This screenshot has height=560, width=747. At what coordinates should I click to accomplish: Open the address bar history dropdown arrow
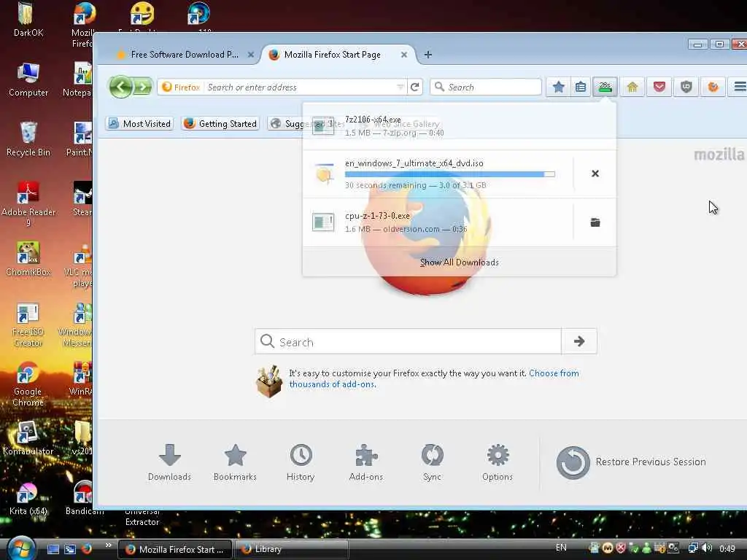pos(400,87)
